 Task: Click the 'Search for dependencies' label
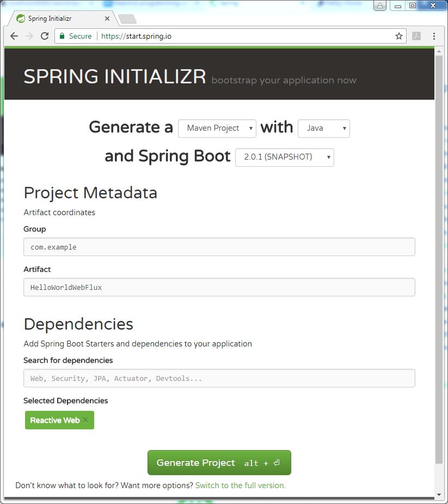pos(68,360)
